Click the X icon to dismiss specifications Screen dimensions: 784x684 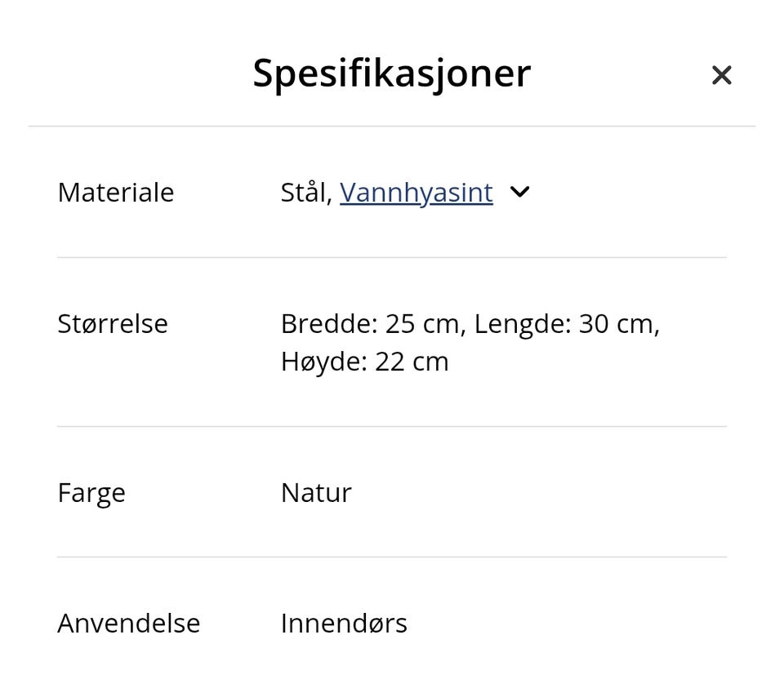[x=722, y=75]
